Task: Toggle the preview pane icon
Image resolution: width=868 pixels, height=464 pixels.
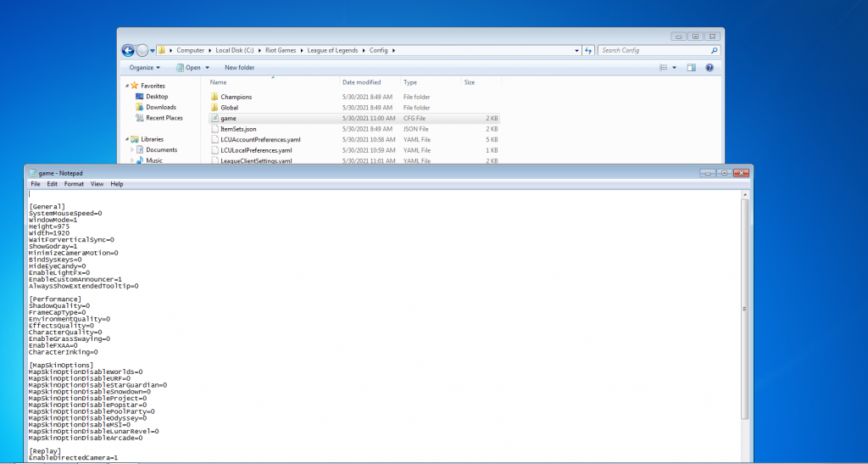Action: [691, 68]
